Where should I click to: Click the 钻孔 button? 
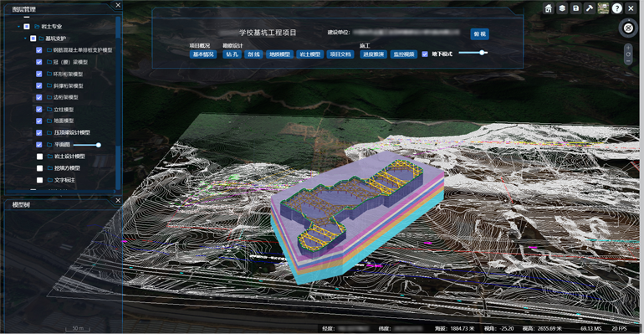(x=232, y=54)
